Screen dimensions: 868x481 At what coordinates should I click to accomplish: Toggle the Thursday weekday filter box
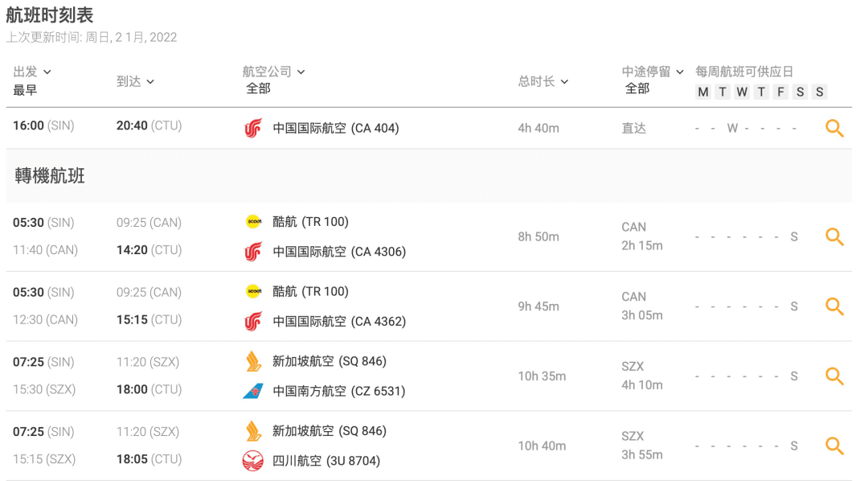point(761,92)
